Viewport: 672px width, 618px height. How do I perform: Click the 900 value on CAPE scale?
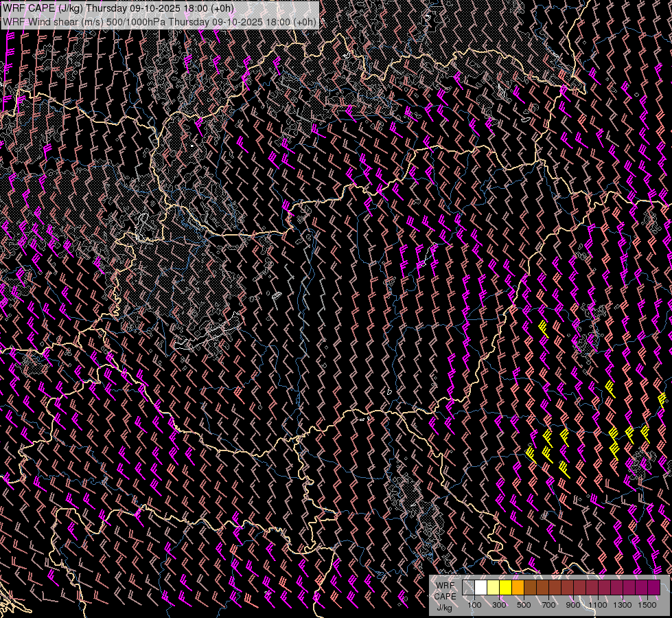coord(573,605)
